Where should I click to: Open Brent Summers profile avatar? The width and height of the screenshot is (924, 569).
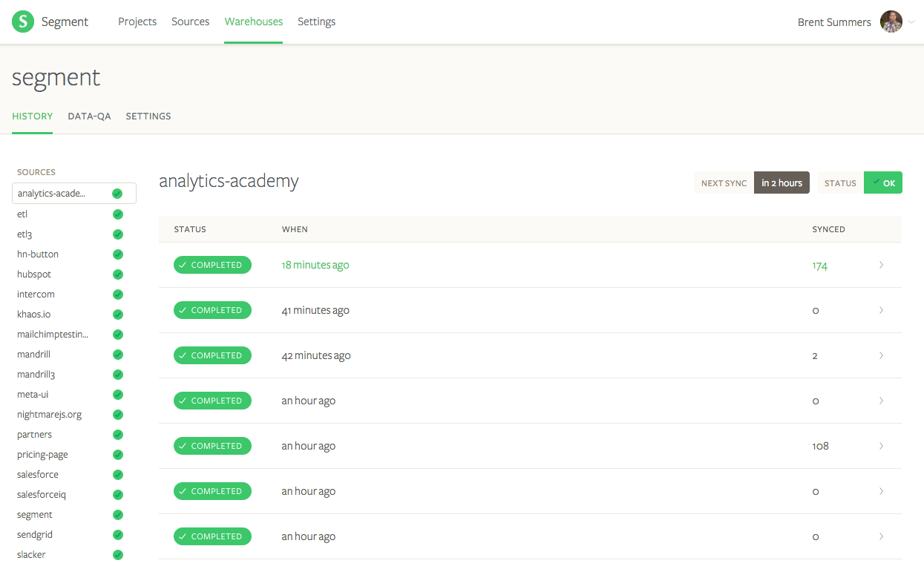click(x=891, y=22)
